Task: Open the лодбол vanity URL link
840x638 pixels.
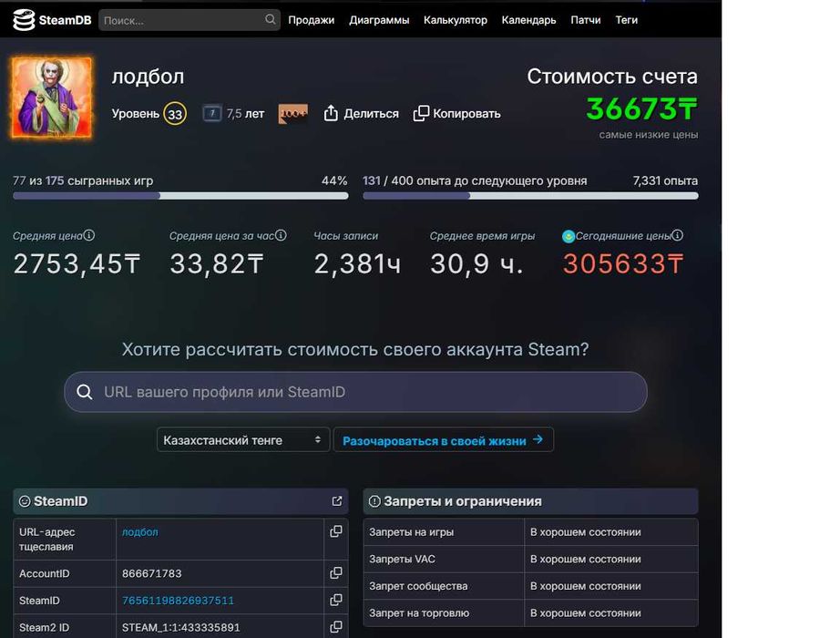Action: [x=139, y=532]
